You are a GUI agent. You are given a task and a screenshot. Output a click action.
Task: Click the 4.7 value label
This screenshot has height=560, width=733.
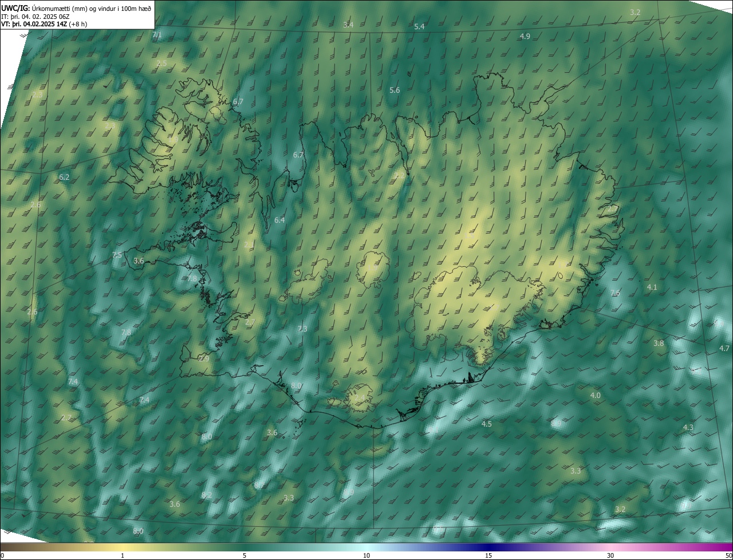click(x=724, y=348)
